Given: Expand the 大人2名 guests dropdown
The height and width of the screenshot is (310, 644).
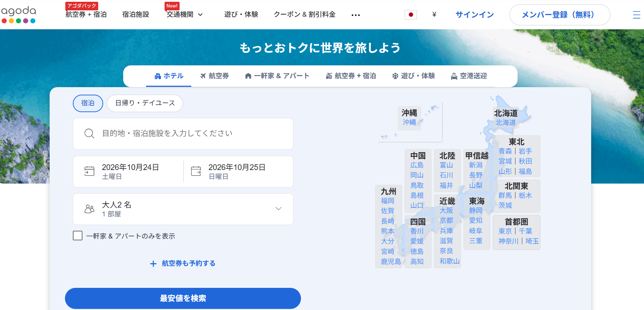Looking at the screenshot, I should click(183, 209).
